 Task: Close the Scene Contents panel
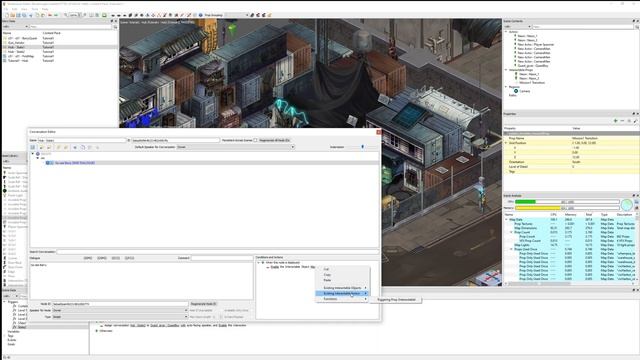pyautogui.click(x=637, y=21)
